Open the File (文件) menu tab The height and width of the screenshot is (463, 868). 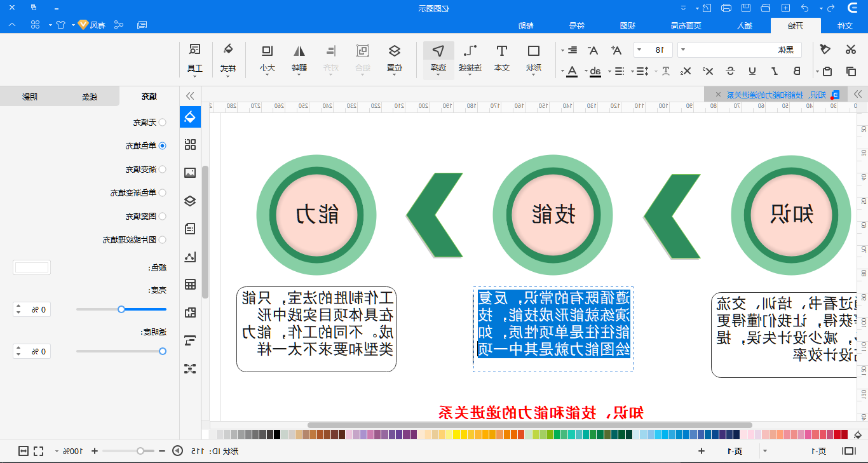844,25
